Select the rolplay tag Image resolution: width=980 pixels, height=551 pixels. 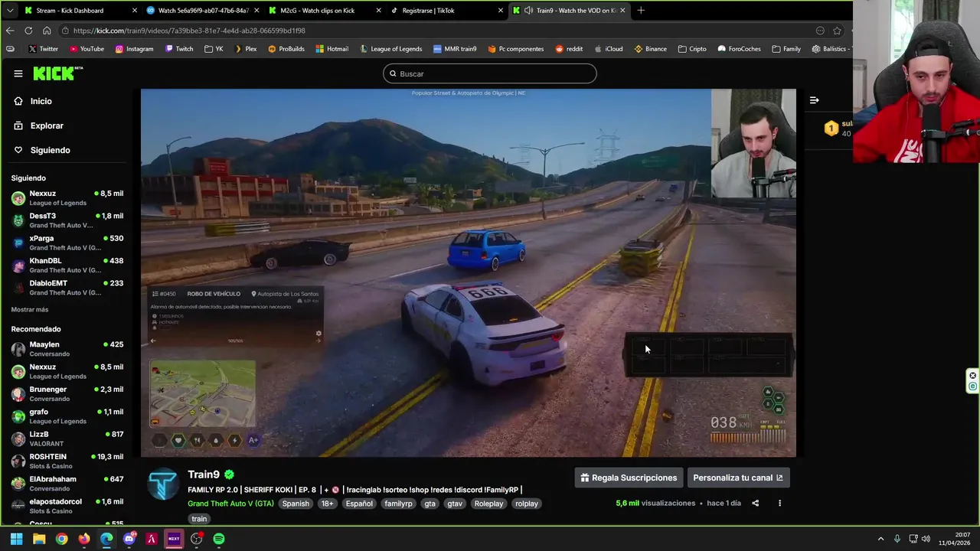point(527,504)
